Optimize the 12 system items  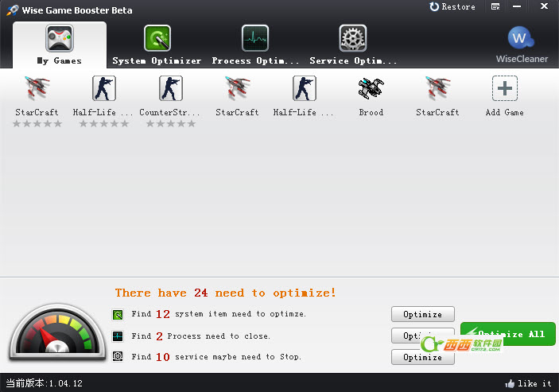(423, 314)
